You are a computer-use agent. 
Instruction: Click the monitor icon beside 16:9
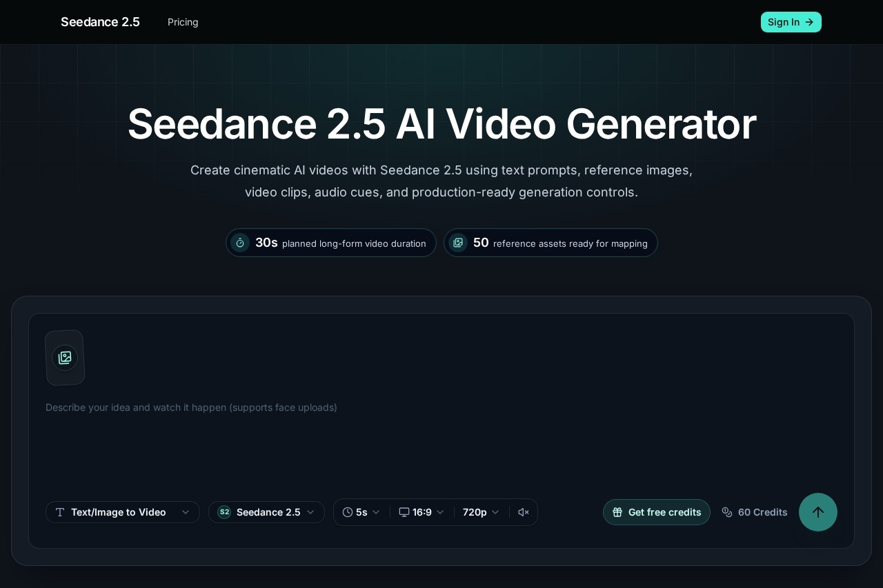click(x=404, y=512)
